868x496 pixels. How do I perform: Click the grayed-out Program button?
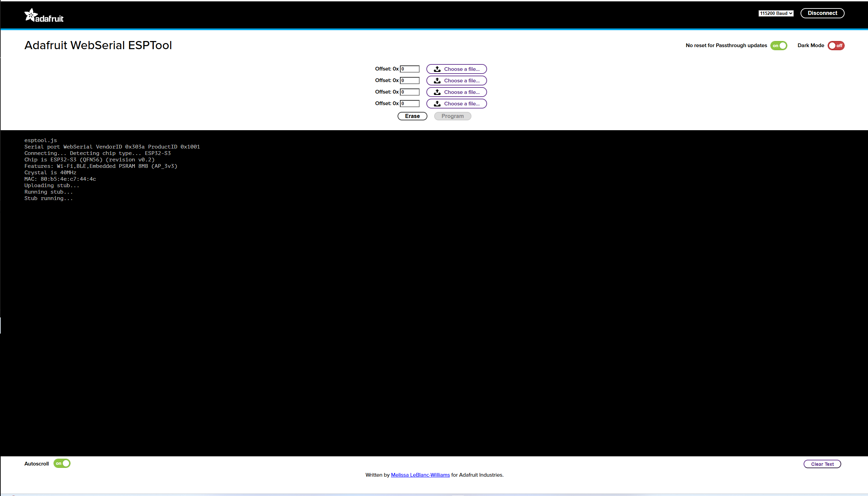[452, 116]
